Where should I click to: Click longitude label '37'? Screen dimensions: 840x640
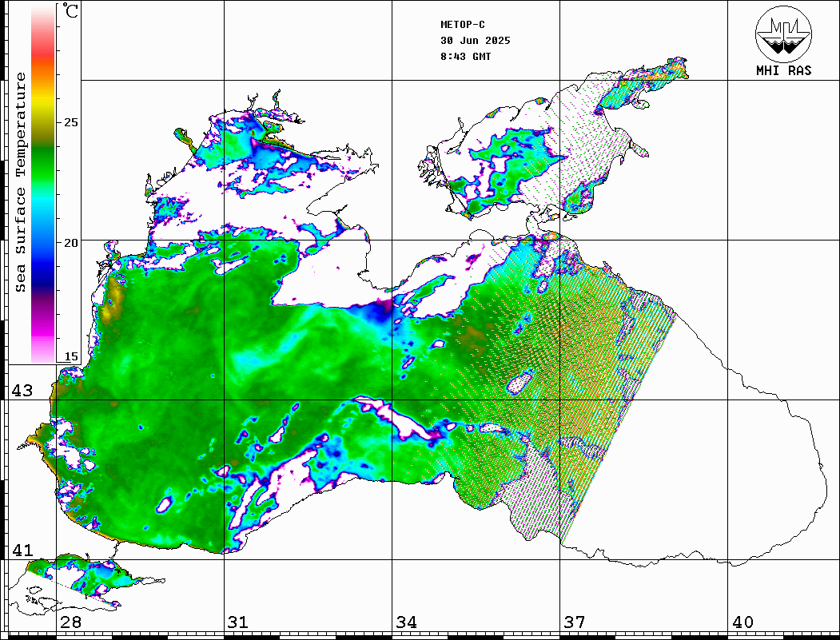(x=575, y=622)
